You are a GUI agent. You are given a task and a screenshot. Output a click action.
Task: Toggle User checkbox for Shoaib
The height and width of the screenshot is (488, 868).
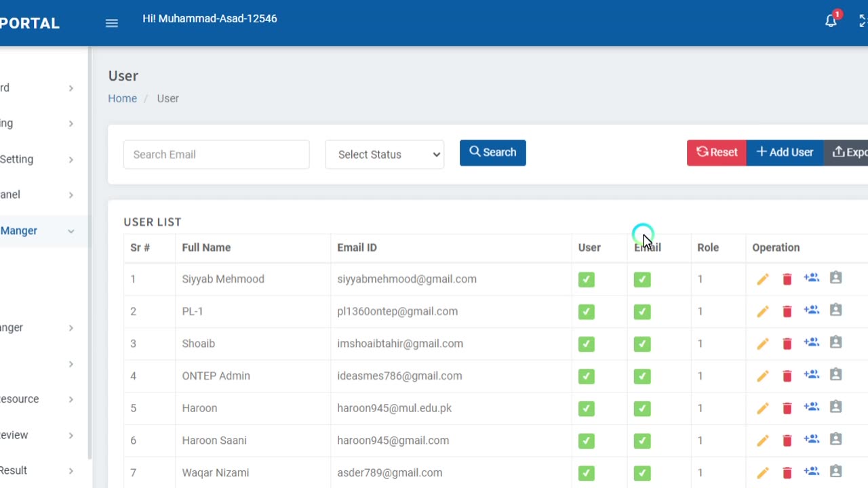587,344
